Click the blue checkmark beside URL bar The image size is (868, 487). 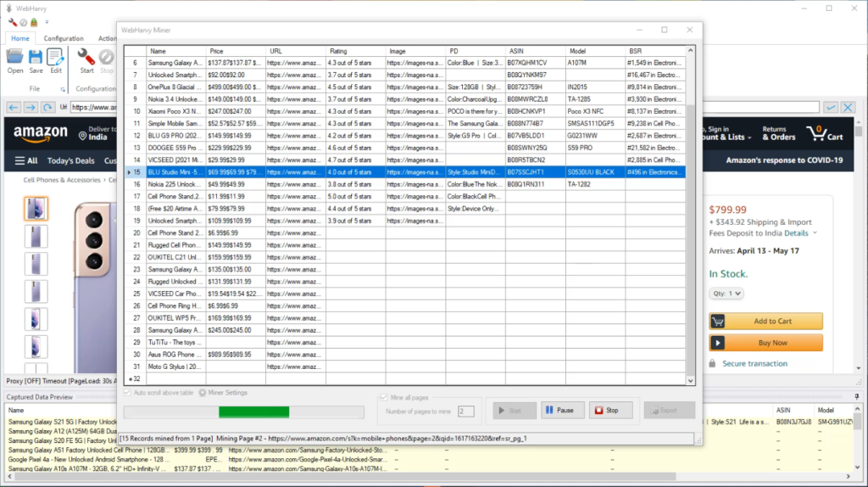[831, 107]
